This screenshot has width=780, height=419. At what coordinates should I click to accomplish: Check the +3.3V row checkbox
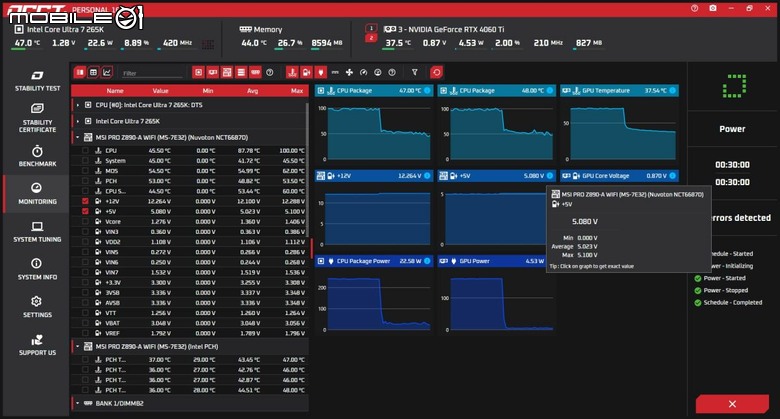(85, 282)
